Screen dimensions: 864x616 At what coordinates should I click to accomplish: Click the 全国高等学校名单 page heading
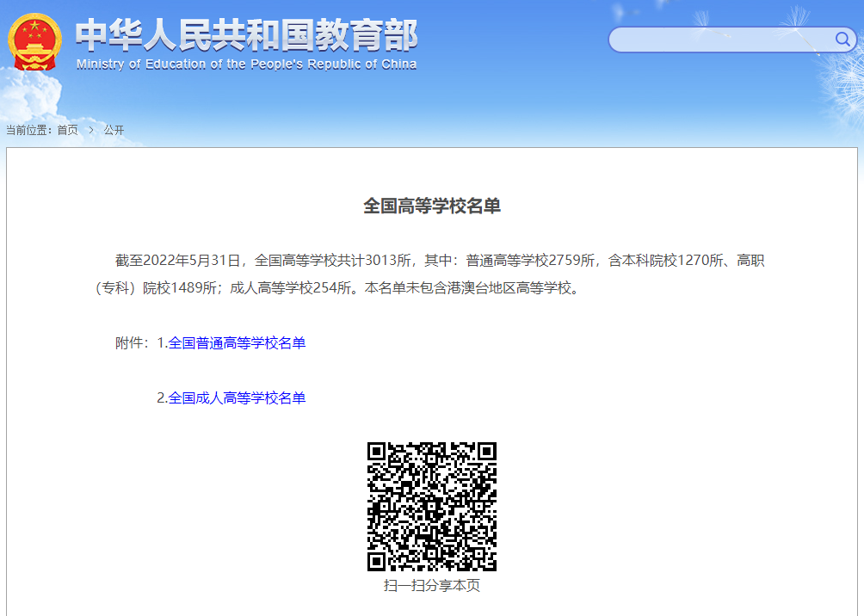tap(432, 206)
